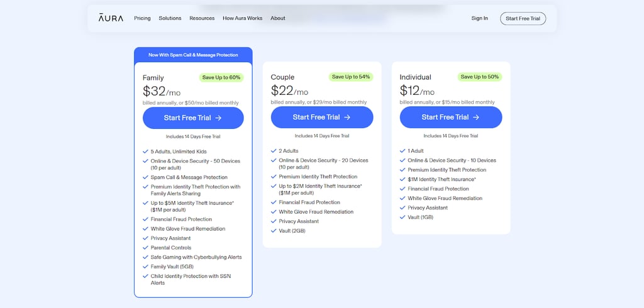This screenshot has height=308, width=644.
Task: Select the Individual plan title
Action: [415, 77]
